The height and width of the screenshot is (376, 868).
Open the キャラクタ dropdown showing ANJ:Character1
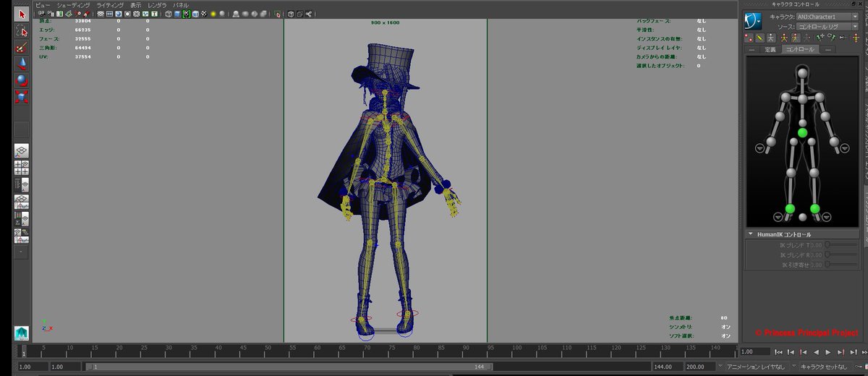pyautogui.click(x=827, y=17)
